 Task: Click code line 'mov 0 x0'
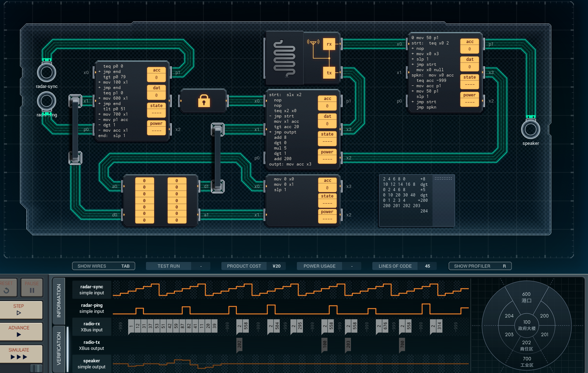(284, 179)
